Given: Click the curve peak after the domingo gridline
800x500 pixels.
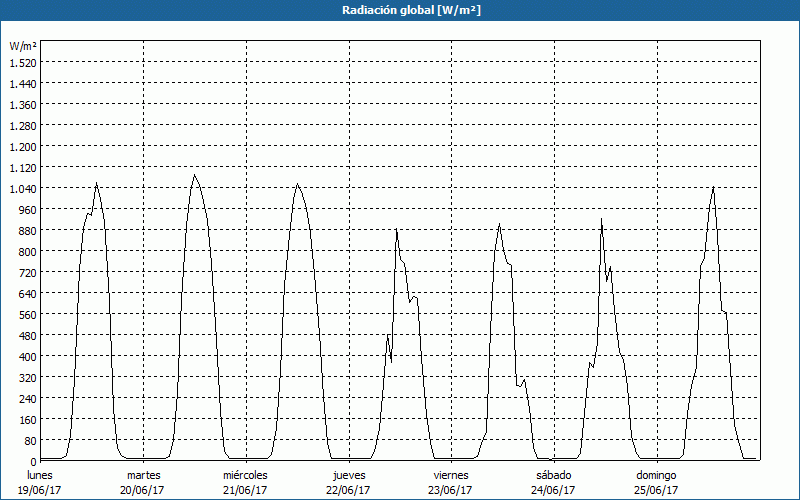Looking at the screenshot, I should [713, 187].
